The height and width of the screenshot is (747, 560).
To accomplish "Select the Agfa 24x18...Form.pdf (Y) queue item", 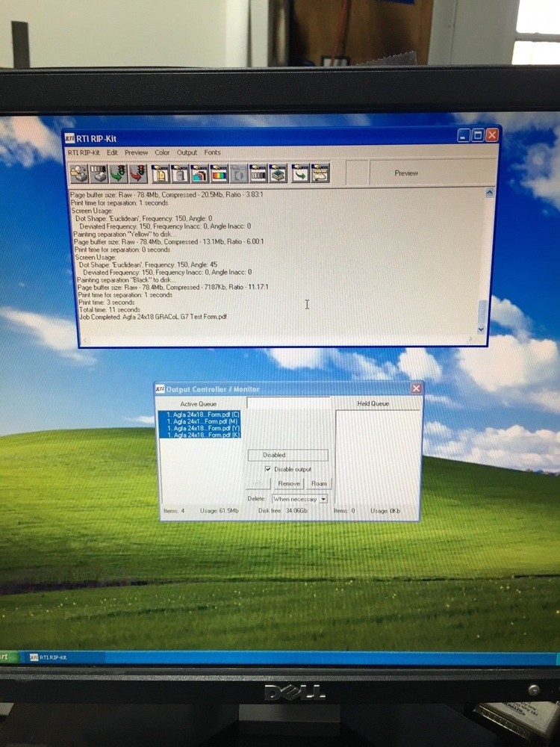I will point(199,428).
